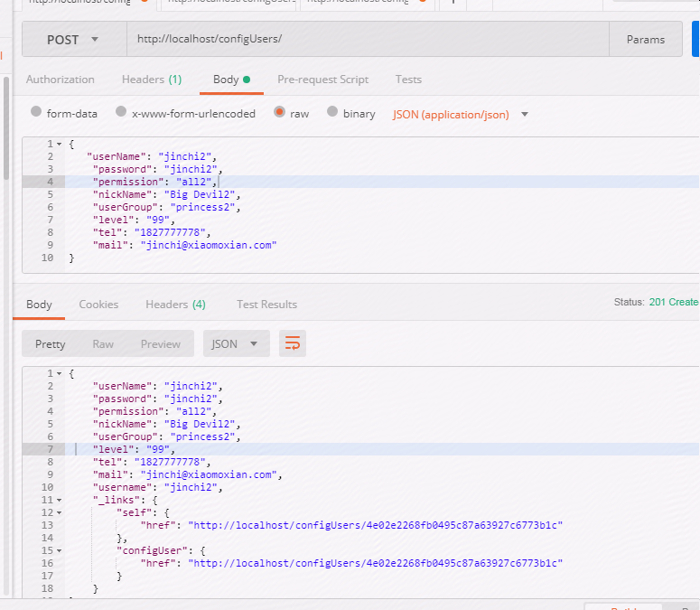Select the form-data radio option
The width and height of the screenshot is (700, 610).
click(36, 111)
